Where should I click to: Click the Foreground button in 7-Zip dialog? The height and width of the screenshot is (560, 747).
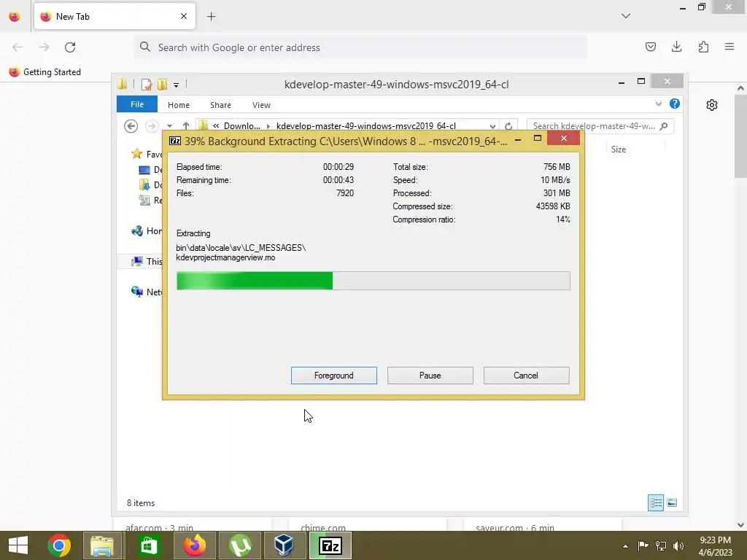[x=333, y=376]
